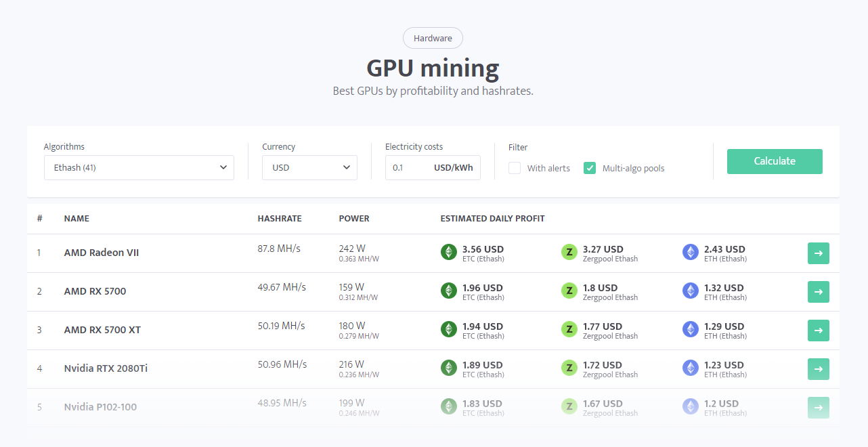The image size is (868, 447).
Task: Click the GPU mining heading
Action: [x=433, y=68]
